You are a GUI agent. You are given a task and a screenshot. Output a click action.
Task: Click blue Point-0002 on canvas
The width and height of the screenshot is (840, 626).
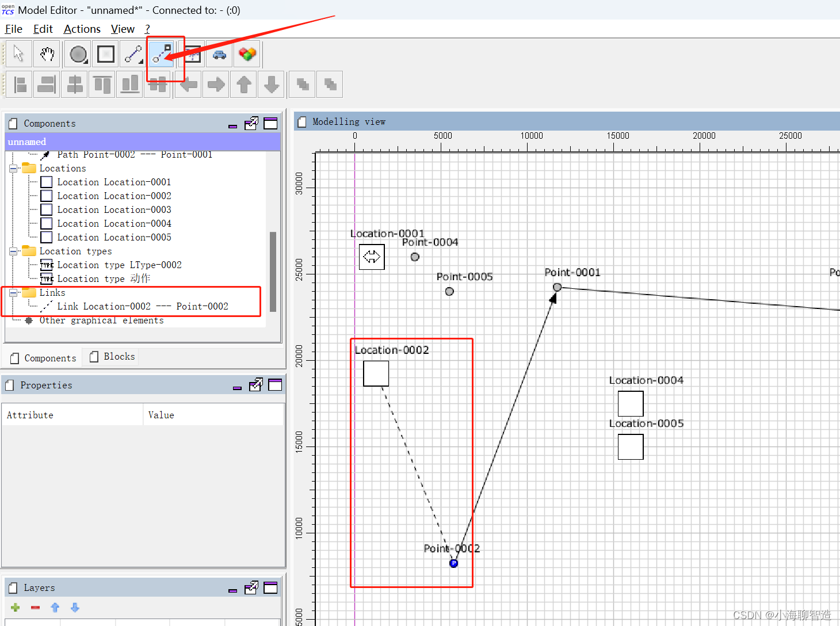coord(454,563)
